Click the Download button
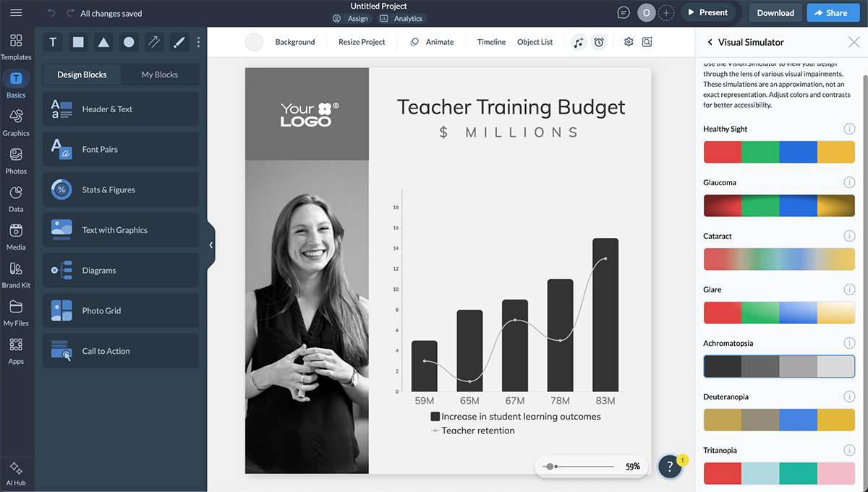 pyautogui.click(x=775, y=12)
